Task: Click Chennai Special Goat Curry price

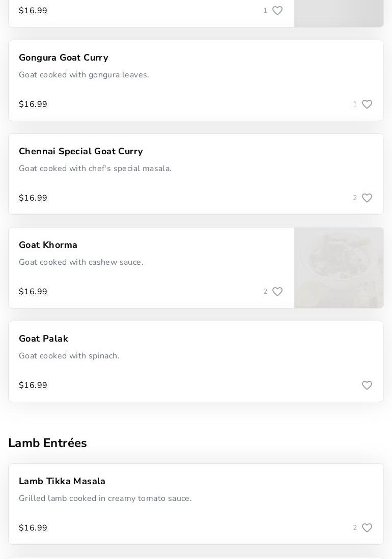Action: (x=33, y=198)
